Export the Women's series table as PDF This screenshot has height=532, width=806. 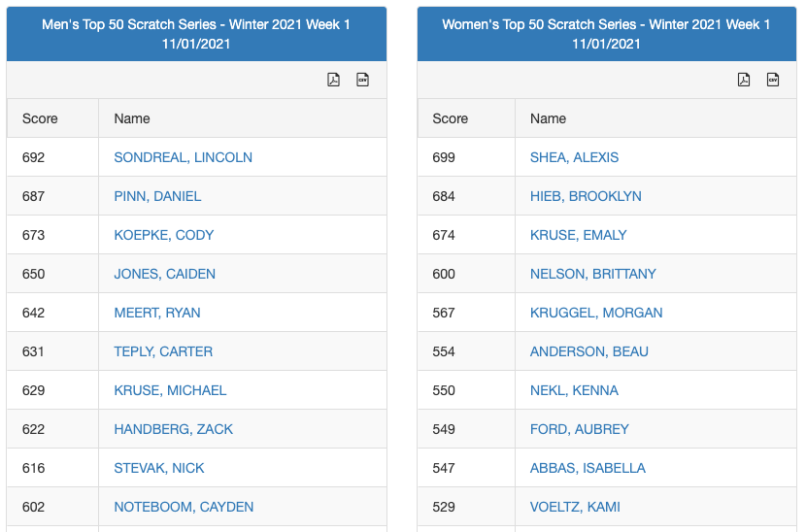coord(744,80)
